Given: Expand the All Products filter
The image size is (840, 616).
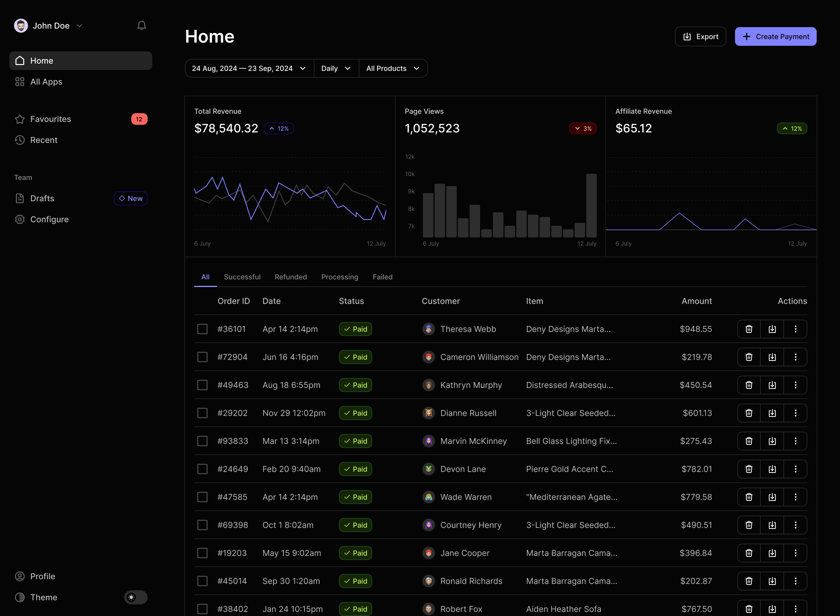Looking at the screenshot, I should point(393,68).
